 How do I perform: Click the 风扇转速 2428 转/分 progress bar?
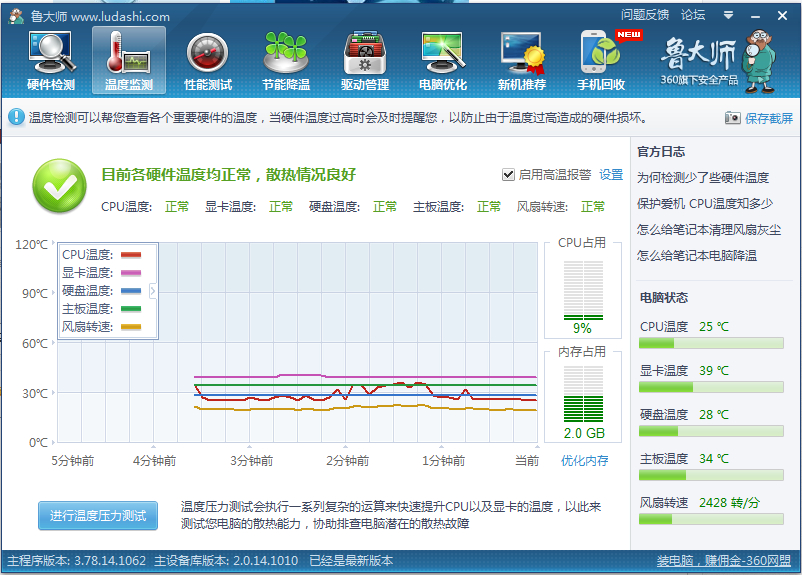(x=711, y=519)
